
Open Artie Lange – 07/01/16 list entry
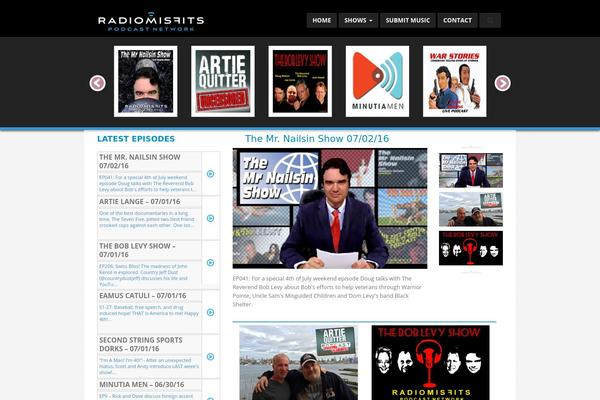(x=142, y=201)
